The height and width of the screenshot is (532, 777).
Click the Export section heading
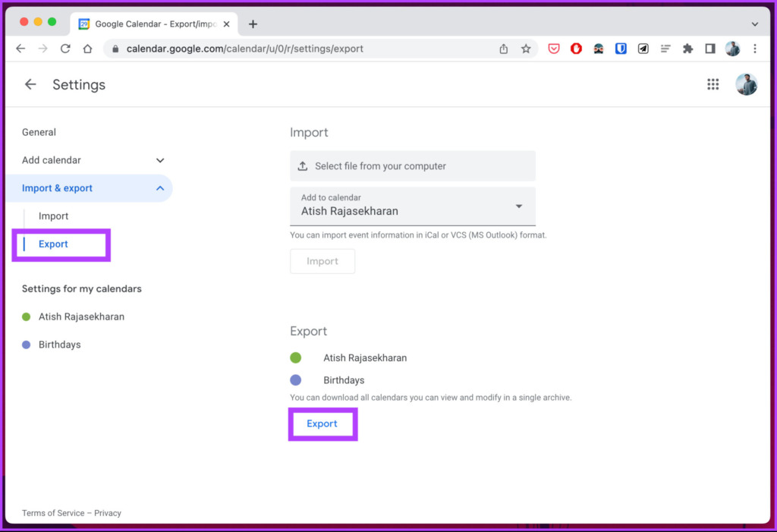(x=308, y=331)
